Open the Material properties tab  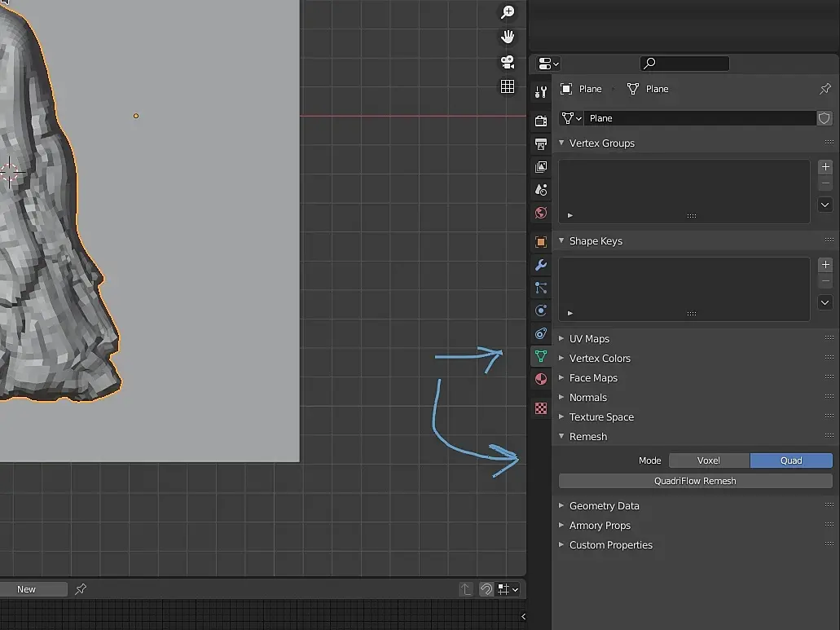[541, 379]
